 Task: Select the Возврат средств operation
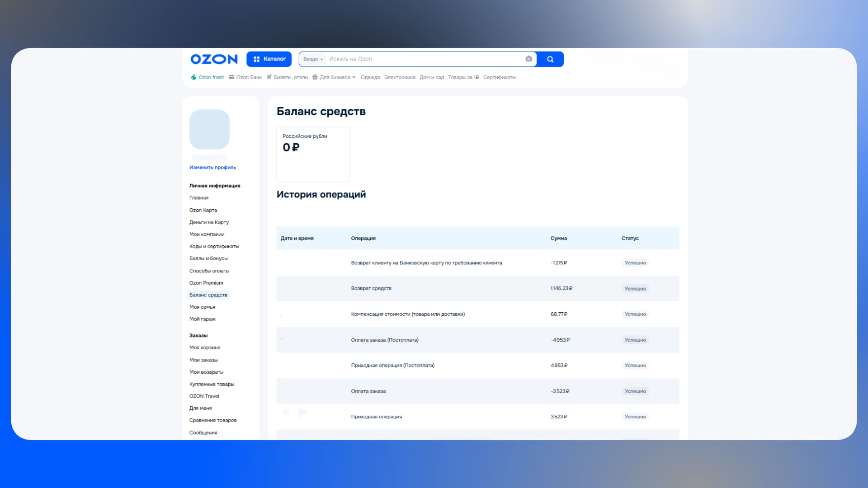coord(371,288)
